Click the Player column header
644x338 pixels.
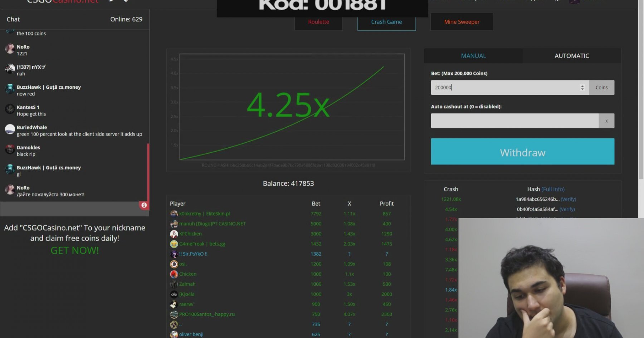tap(177, 204)
